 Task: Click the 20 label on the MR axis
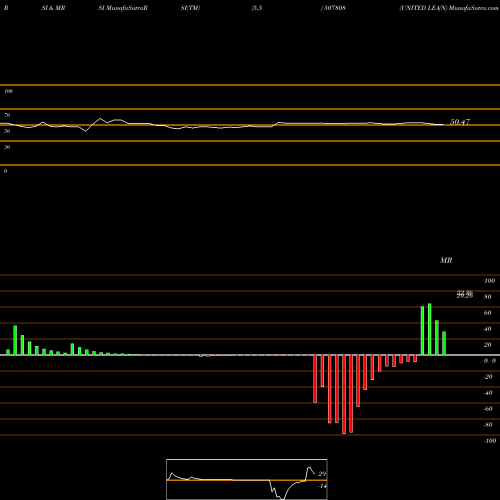[x=488, y=345]
